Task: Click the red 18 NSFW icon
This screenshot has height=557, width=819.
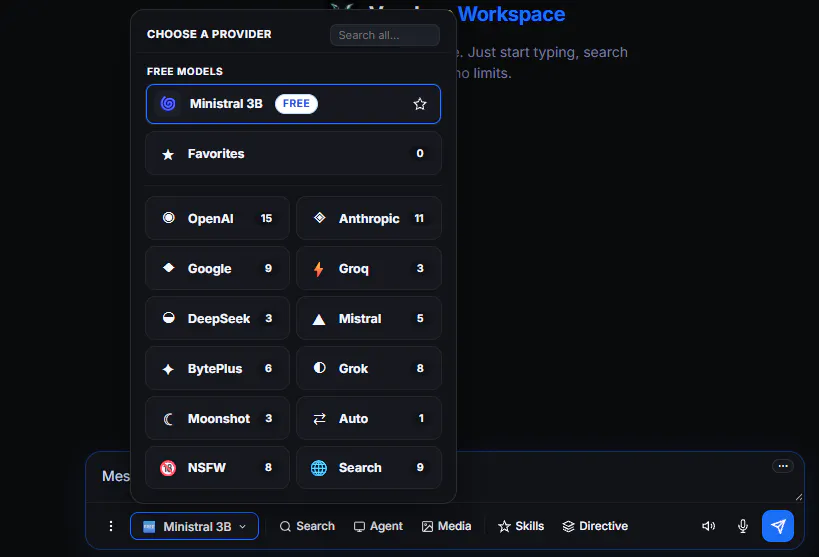Action: (168, 468)
